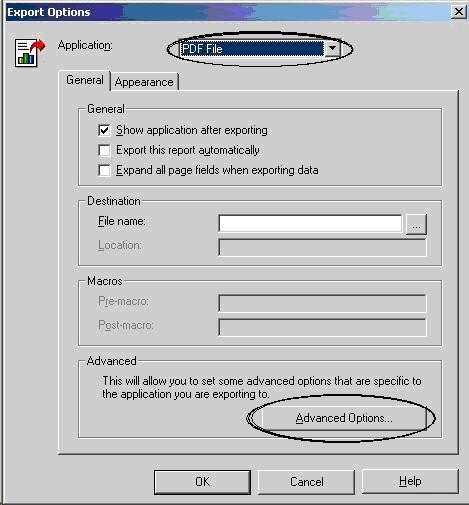Screen dimensions: 469x505
Task: Cancel the export options
Action: [306, 482]
